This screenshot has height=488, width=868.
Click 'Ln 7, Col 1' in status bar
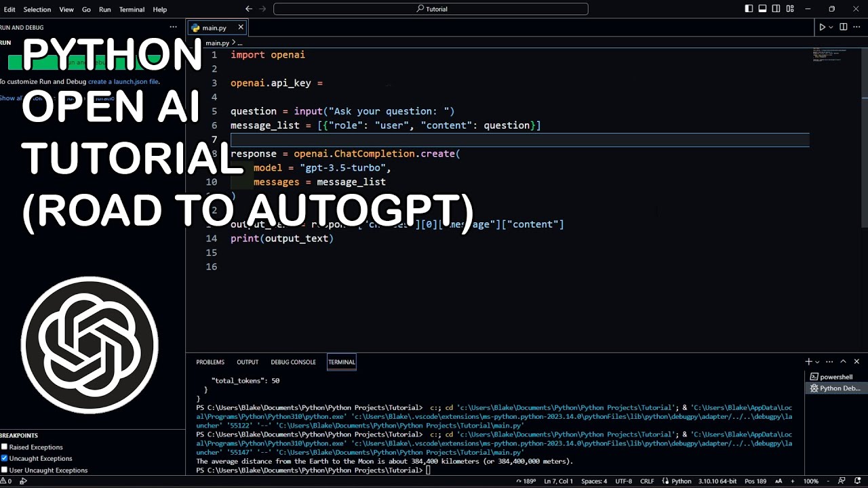558,481
